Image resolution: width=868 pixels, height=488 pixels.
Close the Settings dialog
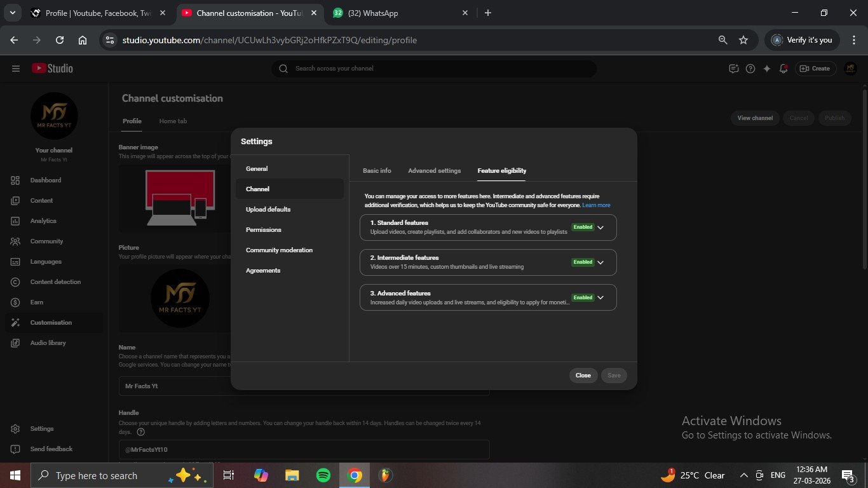click(x=583, y=376)
